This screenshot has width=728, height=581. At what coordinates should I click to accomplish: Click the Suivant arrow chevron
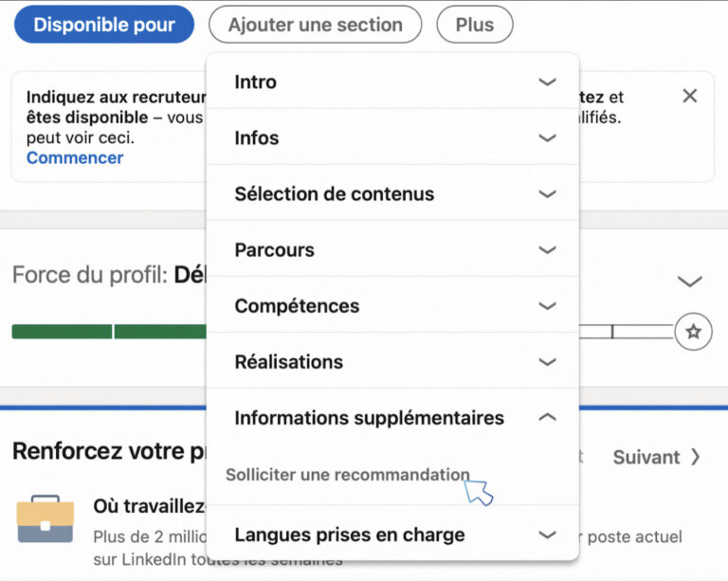pyautogui.click(x=695, y=457)
